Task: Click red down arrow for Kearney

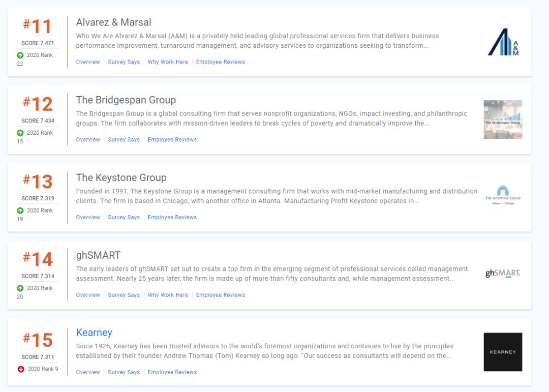Action: point(21,369)
